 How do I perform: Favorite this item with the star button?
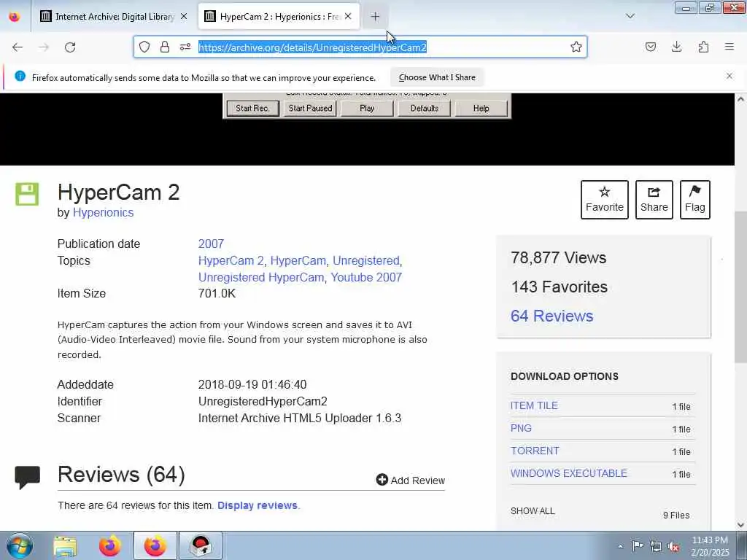(605, 200)
